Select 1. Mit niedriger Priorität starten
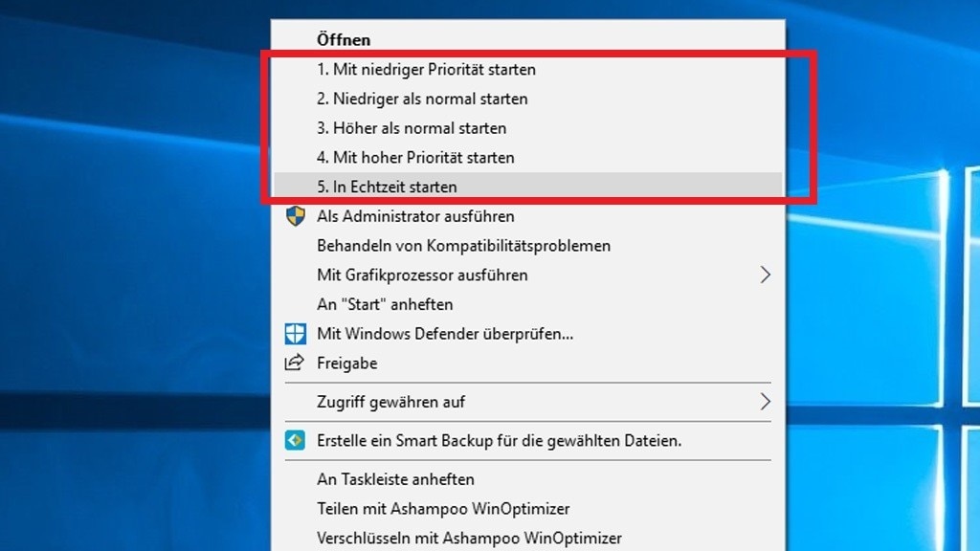 [x=426, y=70]
